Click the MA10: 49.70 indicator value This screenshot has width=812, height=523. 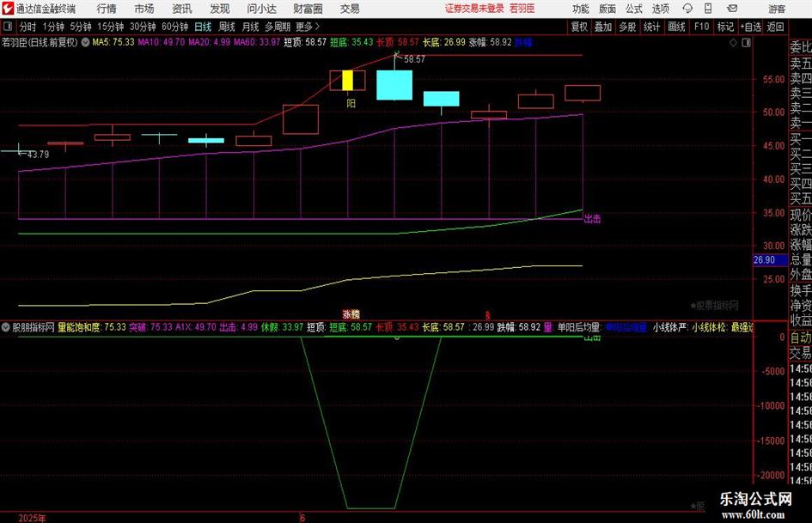coord(161,42)
